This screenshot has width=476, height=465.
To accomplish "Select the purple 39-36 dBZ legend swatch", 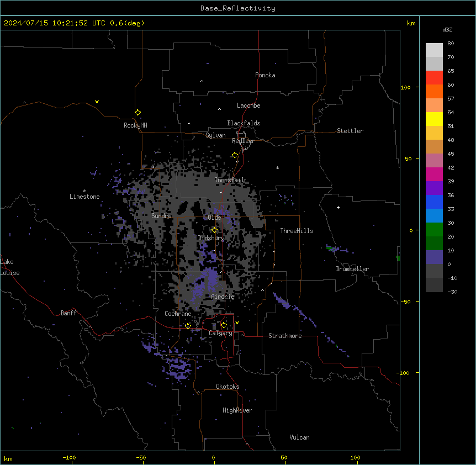I will tap(434, 188).
